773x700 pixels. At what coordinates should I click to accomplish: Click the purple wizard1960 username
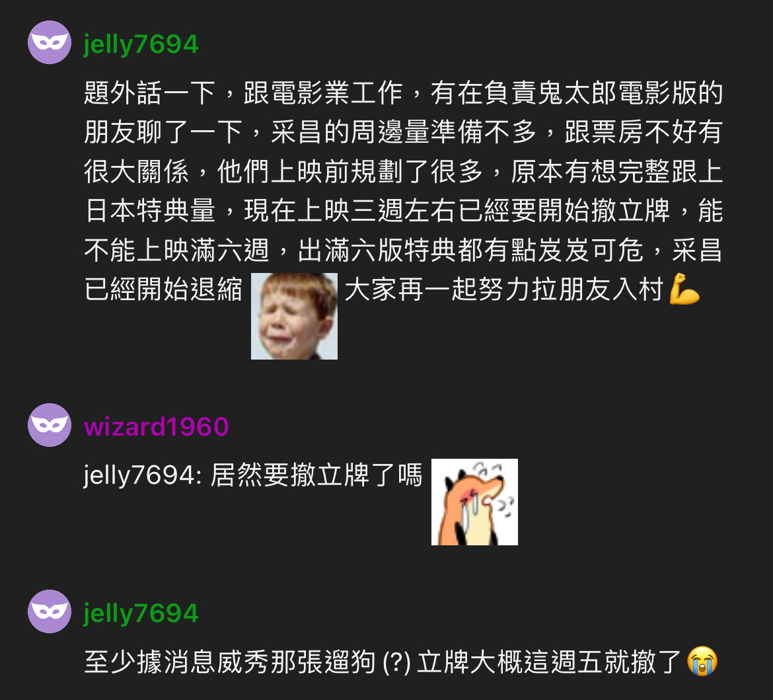point(157,427)
